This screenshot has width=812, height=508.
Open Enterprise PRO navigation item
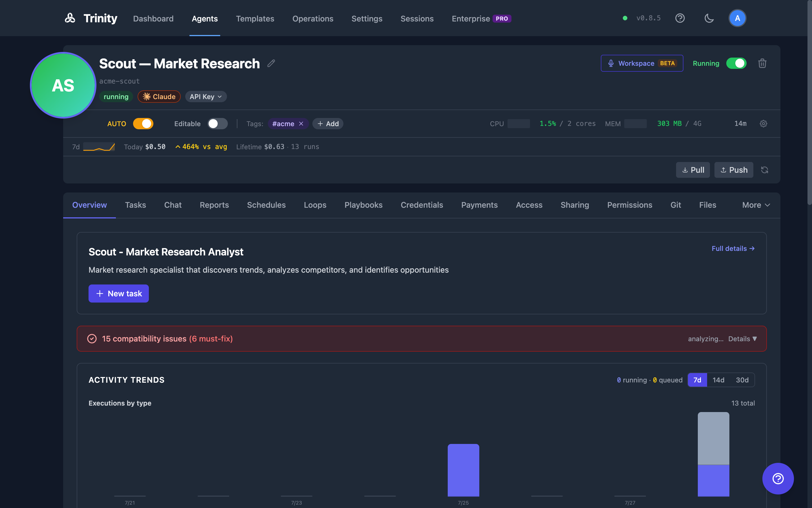click(x=481, y=18)
